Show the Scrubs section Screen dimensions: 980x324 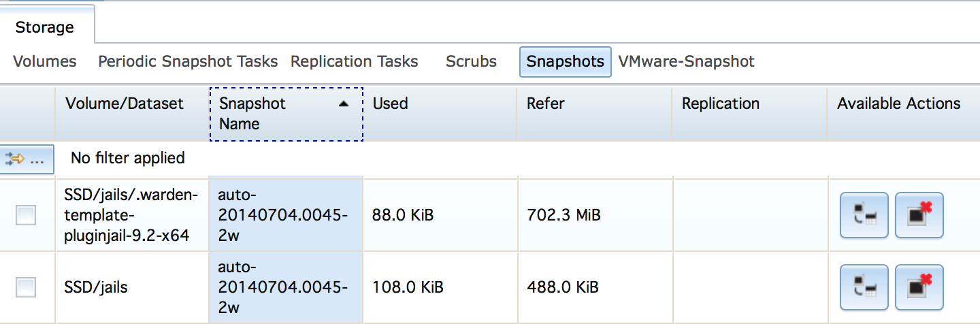click(471, 61)
